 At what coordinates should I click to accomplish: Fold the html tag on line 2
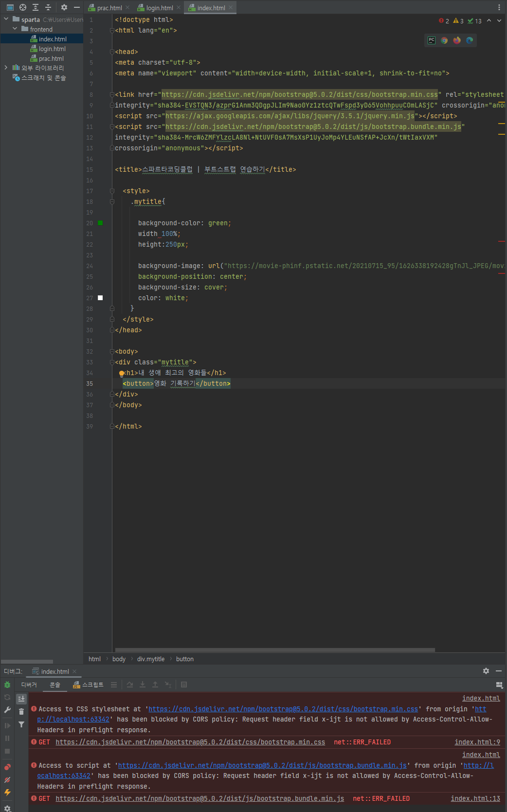click(112, 30)
